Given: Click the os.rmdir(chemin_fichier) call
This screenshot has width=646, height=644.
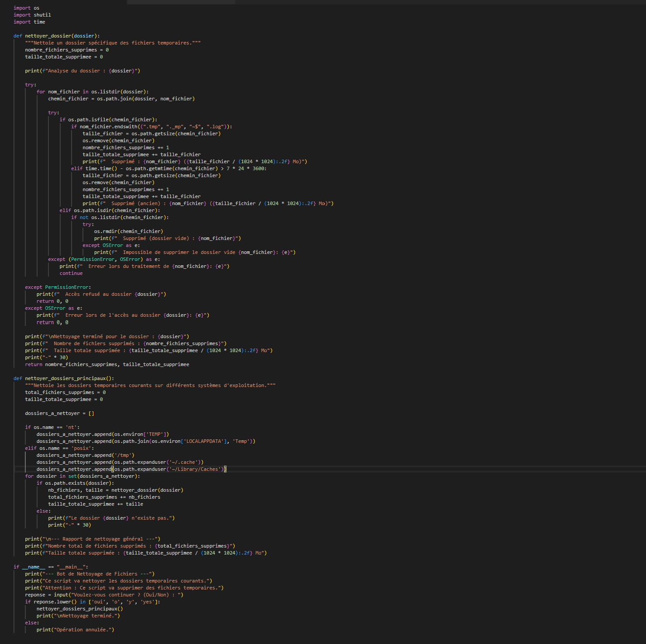Looking at the screenshot, I should [x=128, y=231].
